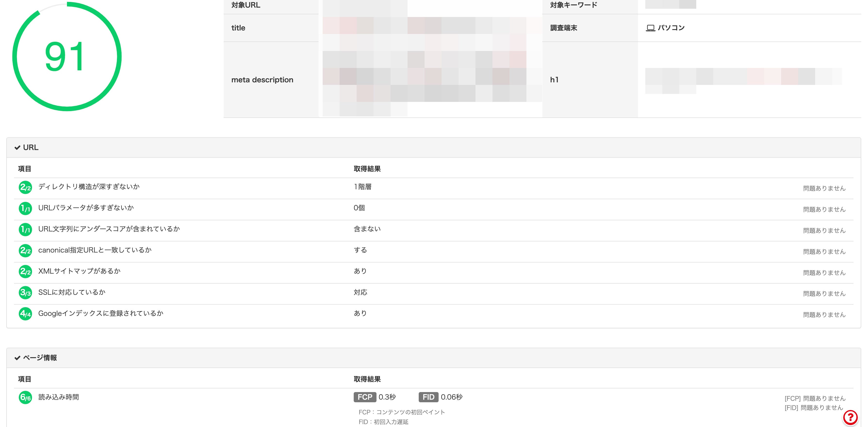Click the checkmark icon beside the URL heading
The image size is (868, 427).
17,148
